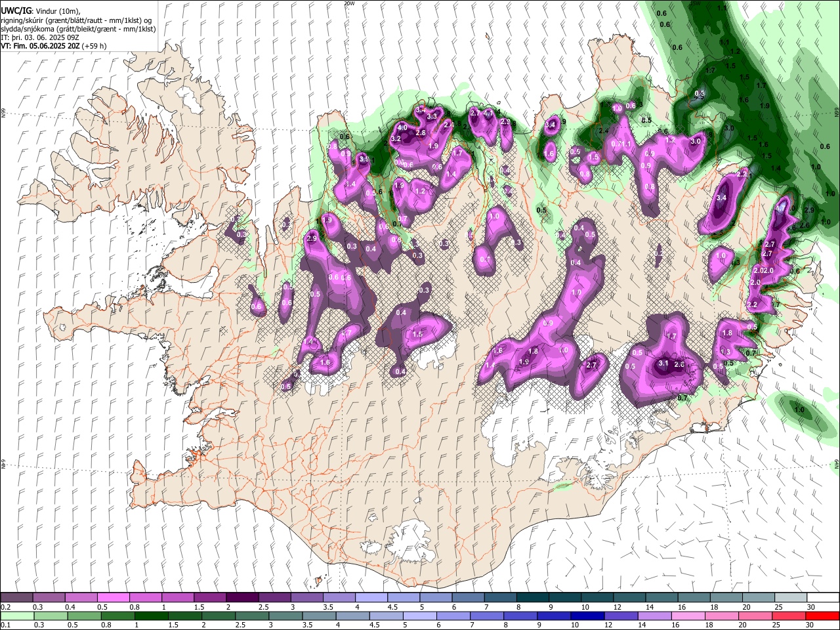The image size is (840, 630).
Task: Pick the dark teal 8–9 snow scale swatch
Action: (532, 597)
